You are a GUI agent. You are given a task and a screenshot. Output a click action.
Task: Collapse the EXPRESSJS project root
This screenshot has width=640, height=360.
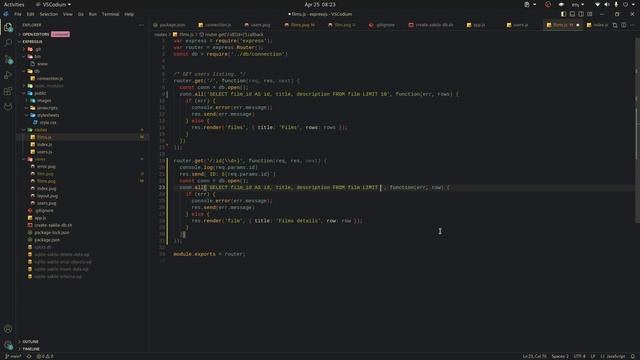click(x=32, y=42)
